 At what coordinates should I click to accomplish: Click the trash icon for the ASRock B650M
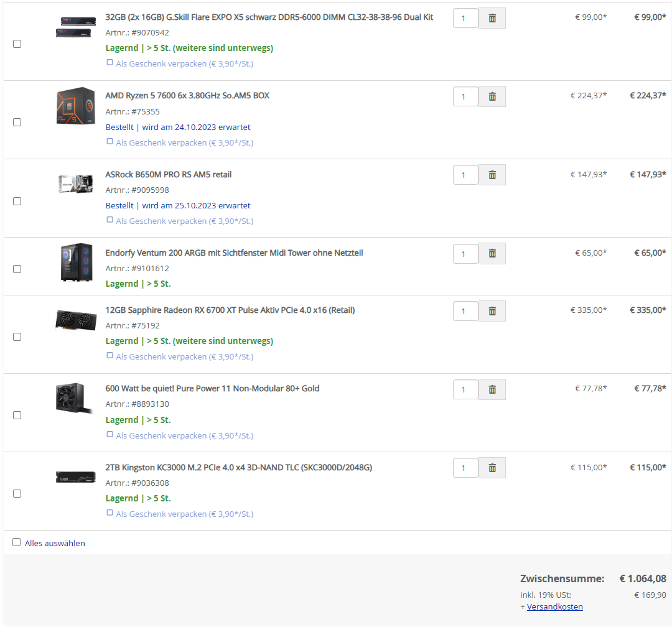click(x=492, y=175)
